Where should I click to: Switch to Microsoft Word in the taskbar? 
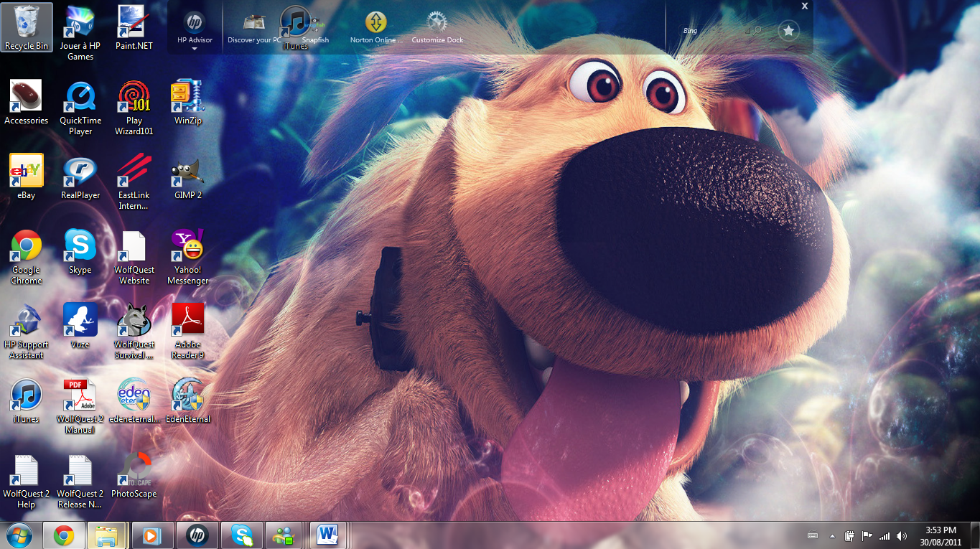[x=327, y=535]
